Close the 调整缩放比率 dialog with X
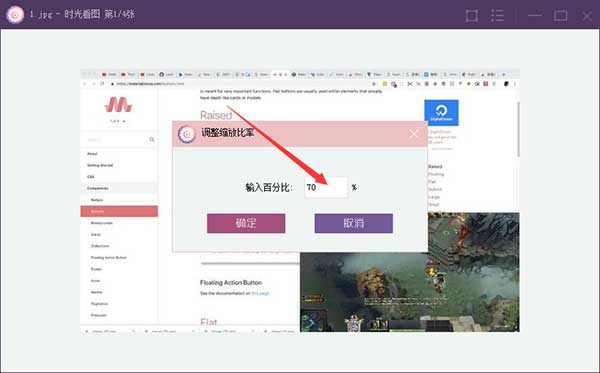Screen dimensions: 600x373 414,134
